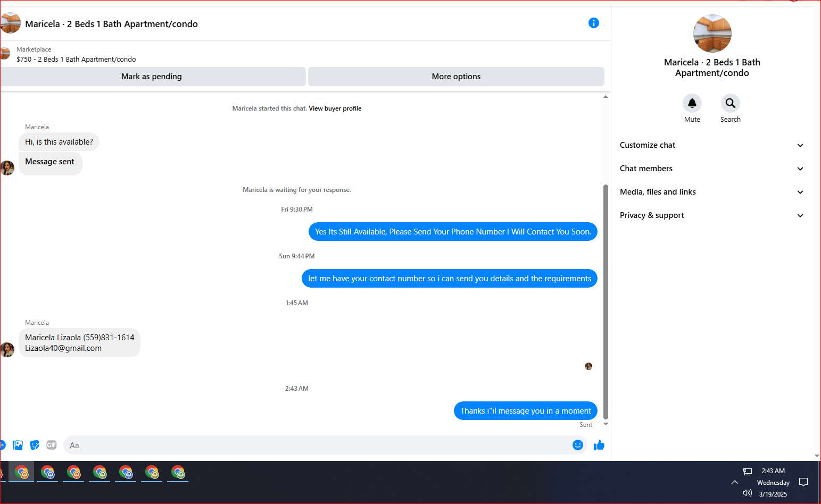
Task: Open the volume speaker icon in tray
Action: click(748, 493)
